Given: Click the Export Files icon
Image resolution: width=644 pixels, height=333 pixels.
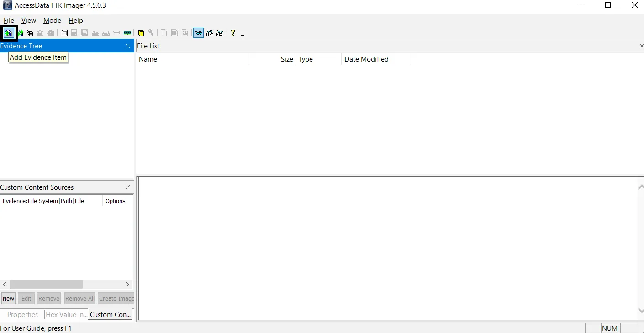Looking at the screenshot, I should [x=164, y=33].
